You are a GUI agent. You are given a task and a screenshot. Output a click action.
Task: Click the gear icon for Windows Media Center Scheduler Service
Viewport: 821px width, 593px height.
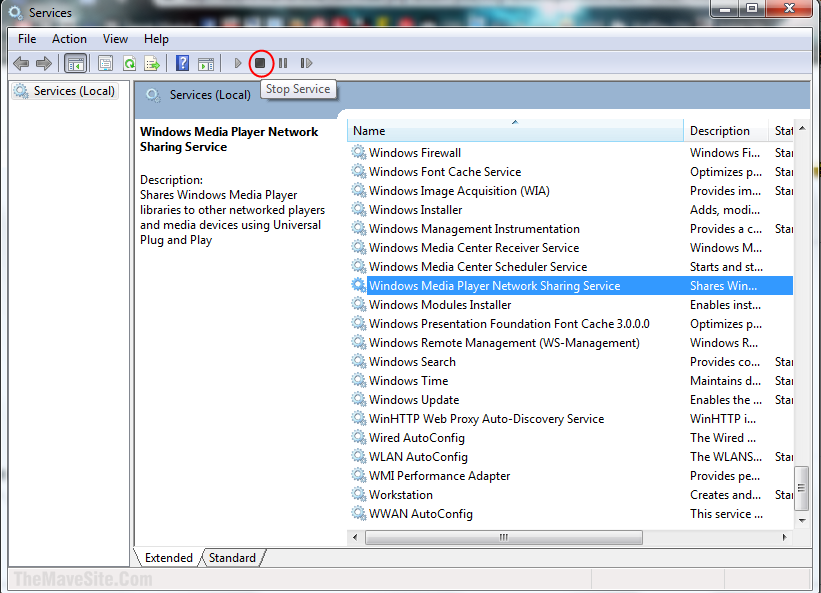point(359,266)
